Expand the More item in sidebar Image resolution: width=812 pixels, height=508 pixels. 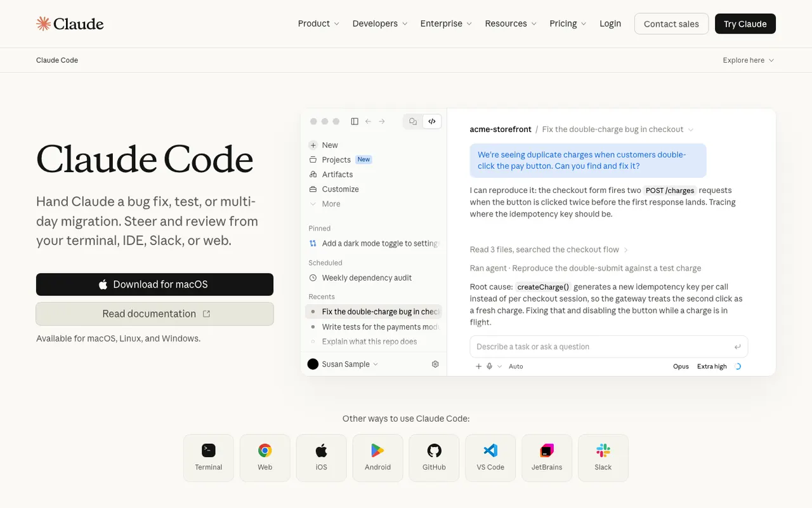(325, 204)
